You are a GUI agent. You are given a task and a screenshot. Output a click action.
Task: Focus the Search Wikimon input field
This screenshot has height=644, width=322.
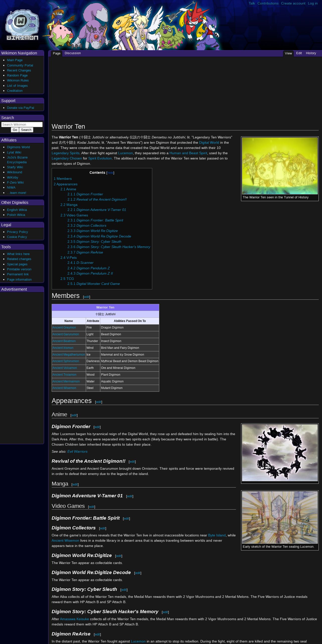[22, 124]
